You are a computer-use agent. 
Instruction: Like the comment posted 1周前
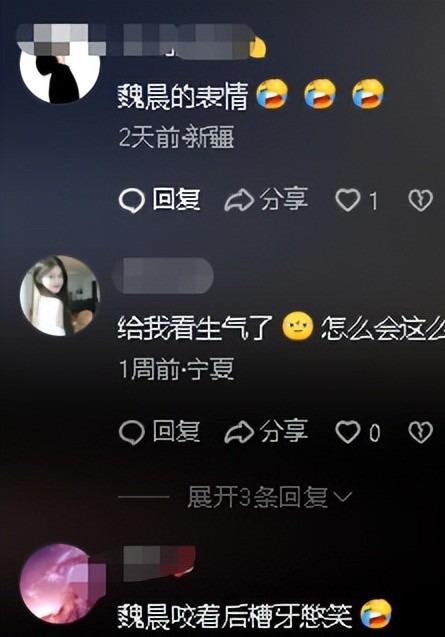(x=358, y=432)
